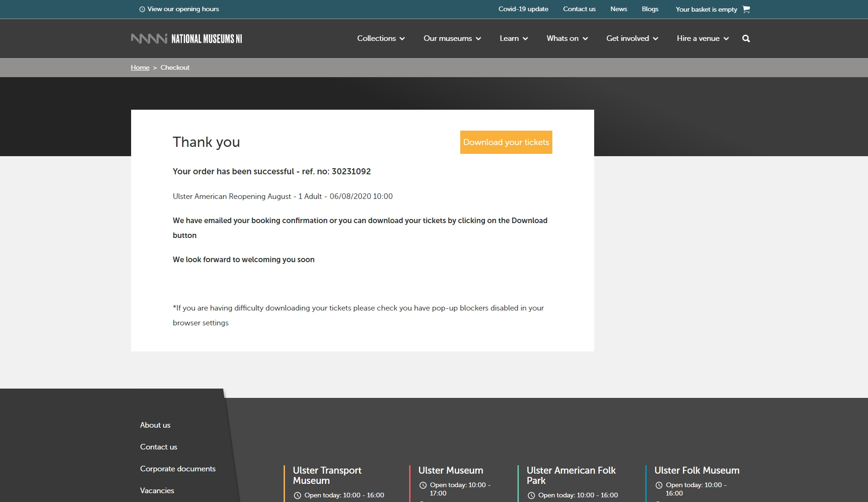Viewport: 868px width, 502px height.
Task: Click the Thank you heading
Action: (x=206, y=142)
